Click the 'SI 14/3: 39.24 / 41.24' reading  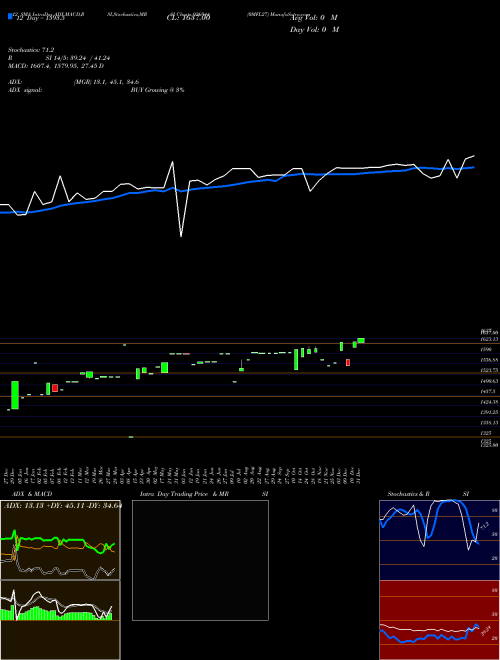(78, 58)
